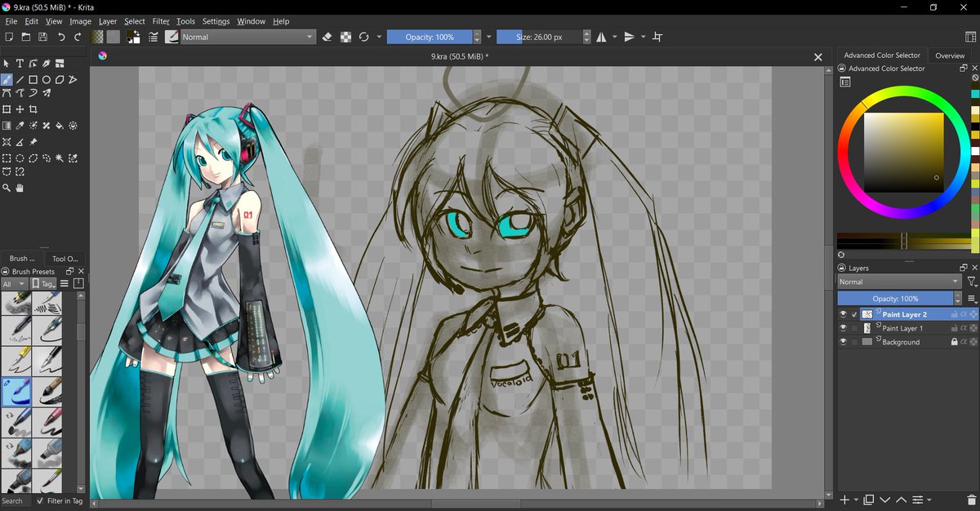Toggle lock on Background layer
The height and width of the screenshot is (511, 980).
point(954,342)
